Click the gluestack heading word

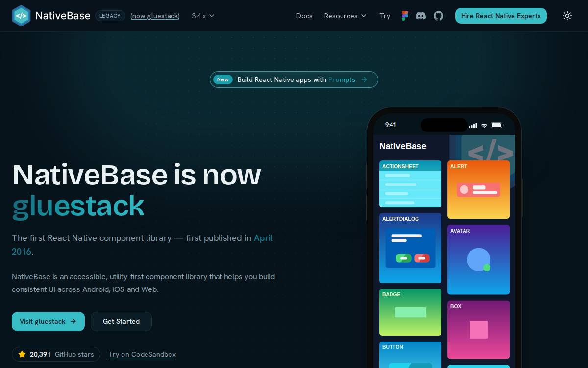[78, 206]
